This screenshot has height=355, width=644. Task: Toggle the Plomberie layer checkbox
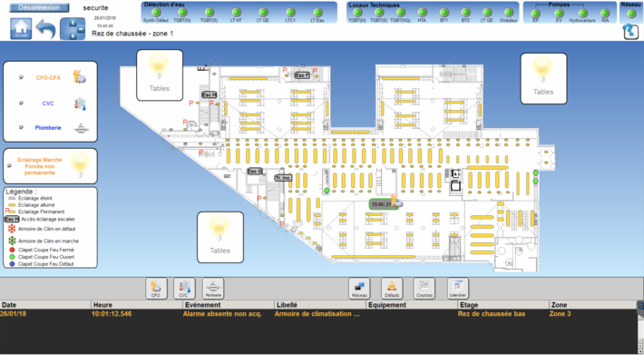[x=22, y=128]
